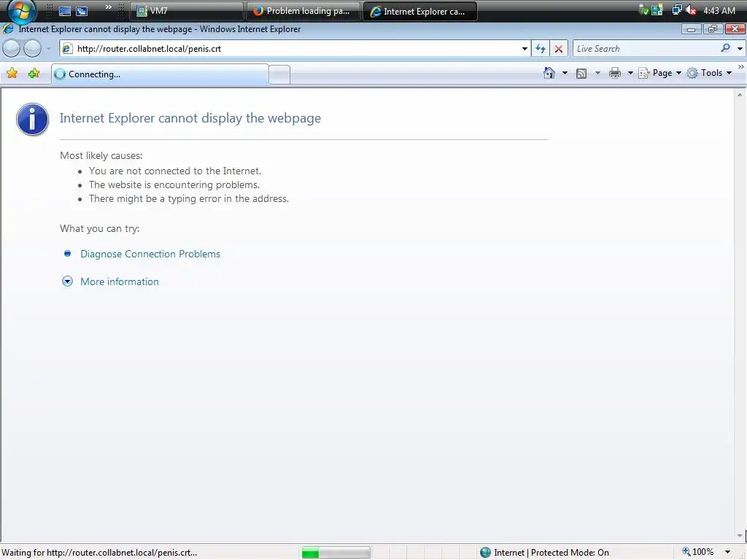Image resolution: width=747 pixels, height=560 pixels.
Task: Click the red Stop loading button
Action: click(x=558, y=49)
